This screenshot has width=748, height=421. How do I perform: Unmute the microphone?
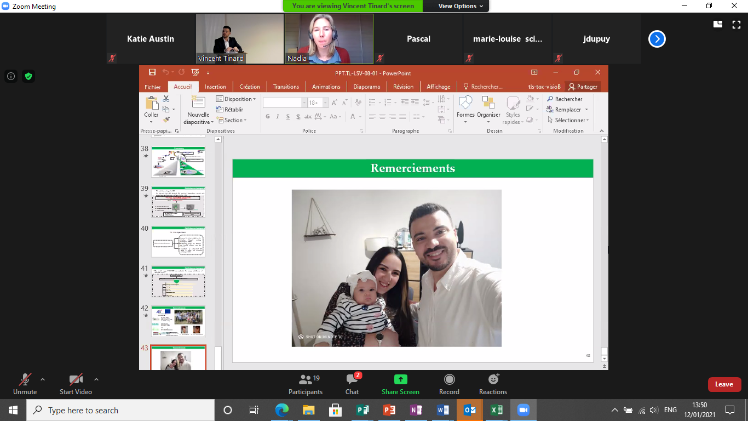tap(25, 383)
